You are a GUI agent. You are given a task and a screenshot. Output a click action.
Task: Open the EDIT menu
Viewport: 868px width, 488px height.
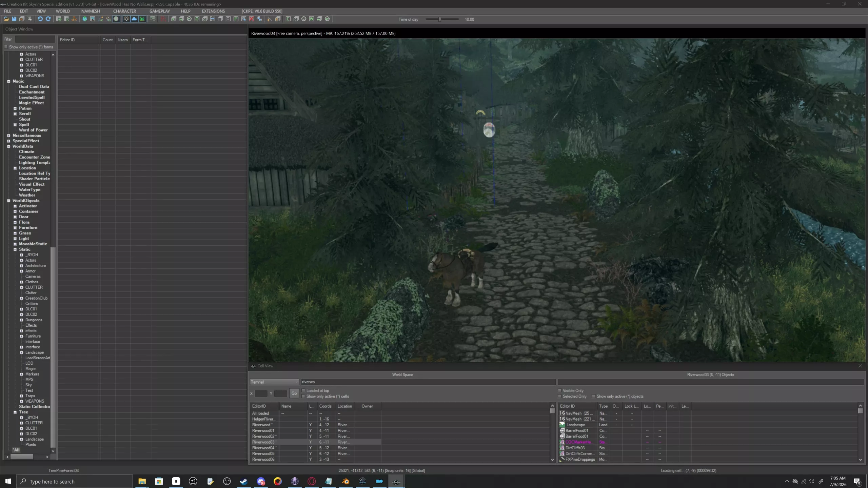(24, 11)
